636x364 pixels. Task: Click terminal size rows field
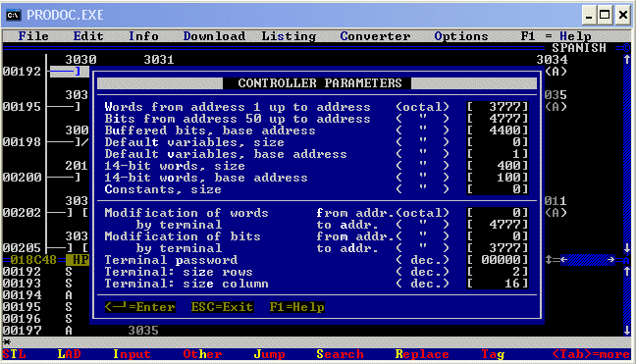[x=498, y=271]
